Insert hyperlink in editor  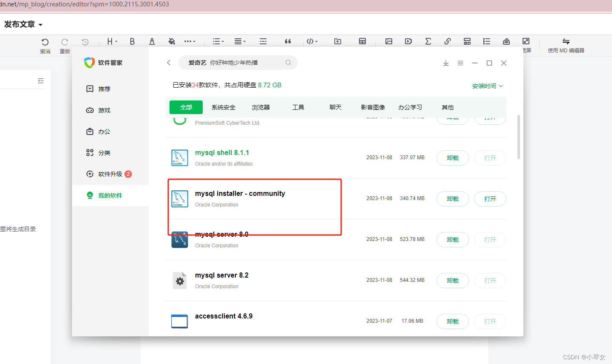click(448, 41)
